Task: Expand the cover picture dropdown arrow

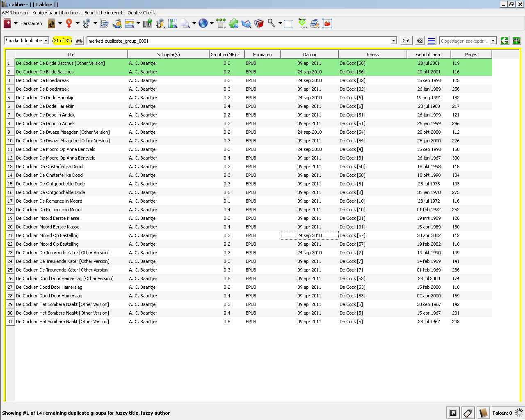Action: pos(138,23)
